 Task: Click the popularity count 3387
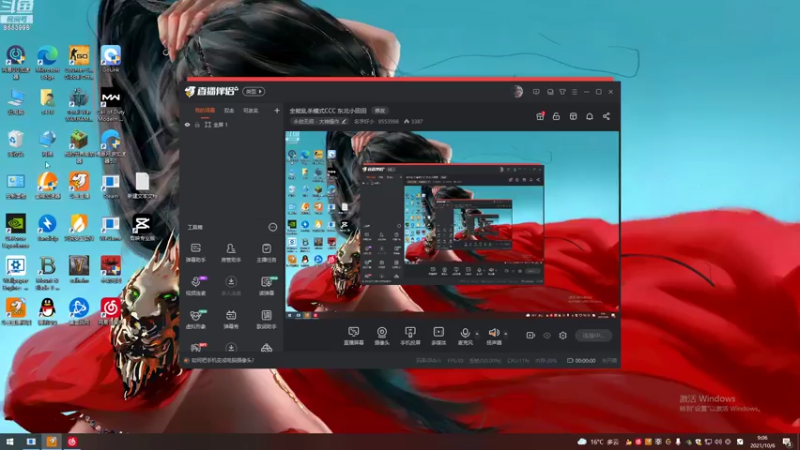pyautogui.click(x=414, y=121)
